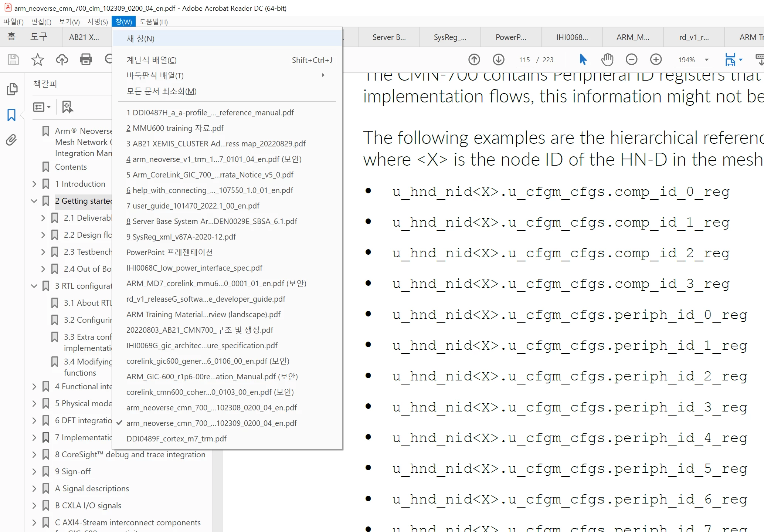Choose New Window menu item

[x=140, y=38]
